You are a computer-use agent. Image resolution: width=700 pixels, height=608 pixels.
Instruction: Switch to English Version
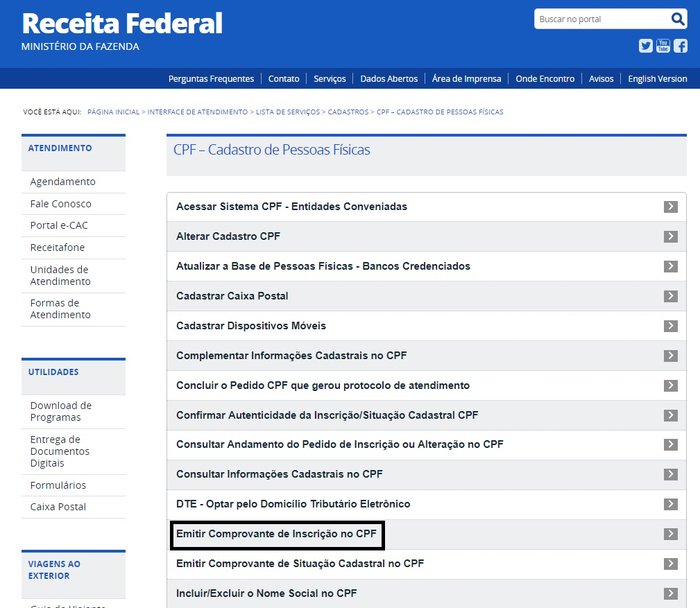[x=657, y=79]
